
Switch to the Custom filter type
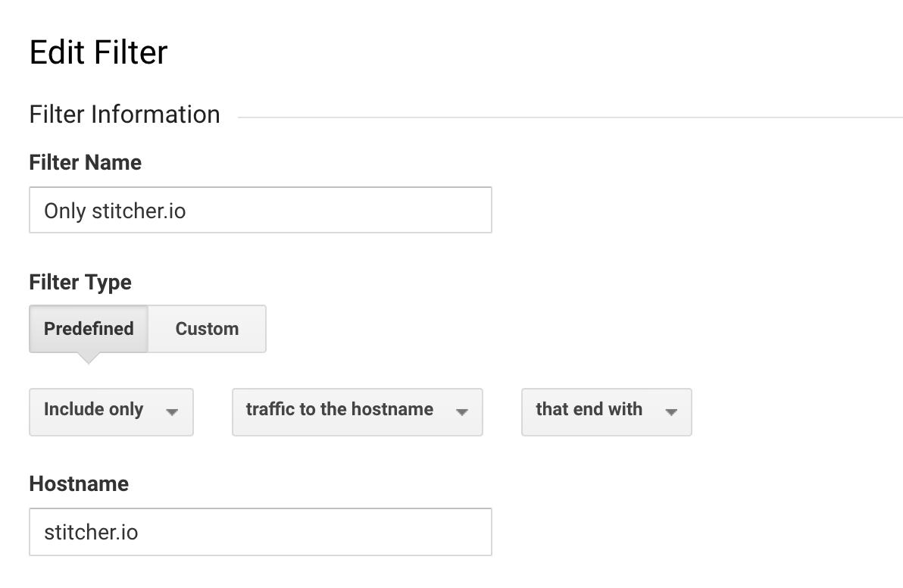[207, 329]
